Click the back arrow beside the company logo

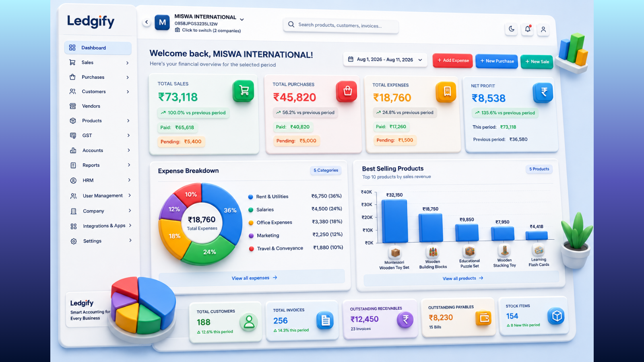click(147, 22)
